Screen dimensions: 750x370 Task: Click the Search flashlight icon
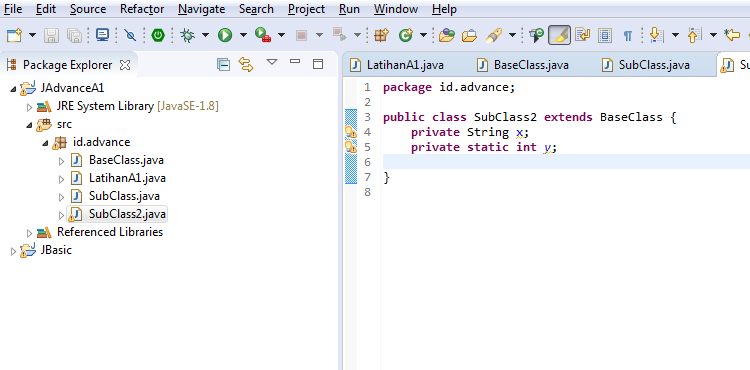[494, 35]
